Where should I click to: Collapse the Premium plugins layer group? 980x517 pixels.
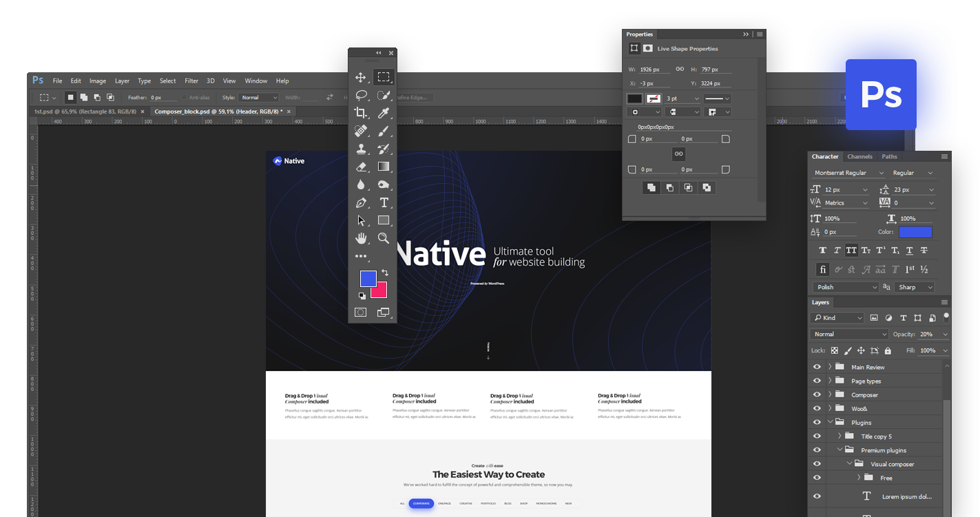click(x=840, y=450)
